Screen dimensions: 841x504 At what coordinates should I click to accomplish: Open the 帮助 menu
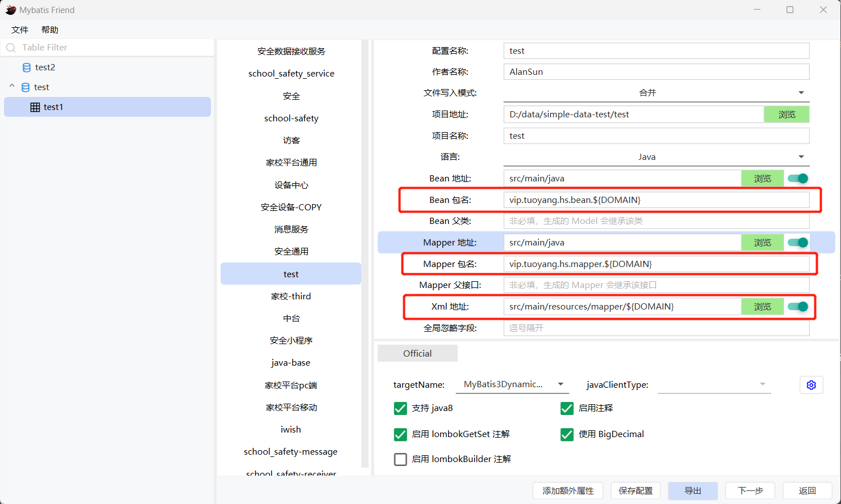coord(50,30)
